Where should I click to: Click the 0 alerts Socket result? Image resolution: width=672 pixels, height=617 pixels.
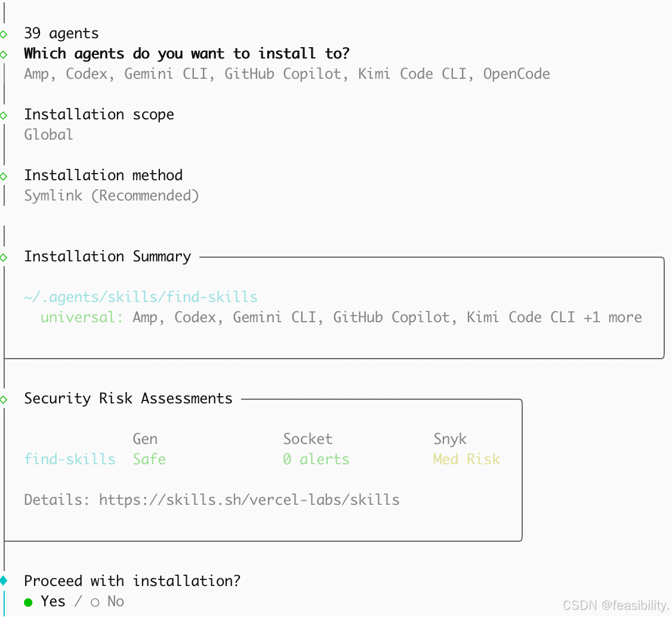(316, 459)
